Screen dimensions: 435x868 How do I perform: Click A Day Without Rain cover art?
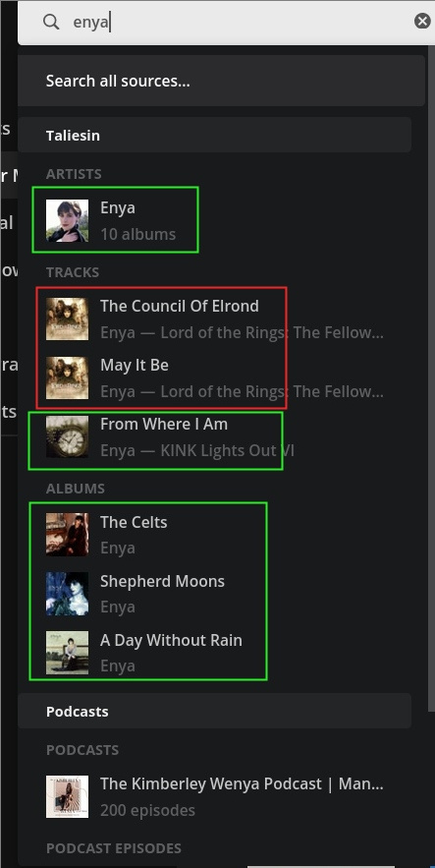pos(67,653)
